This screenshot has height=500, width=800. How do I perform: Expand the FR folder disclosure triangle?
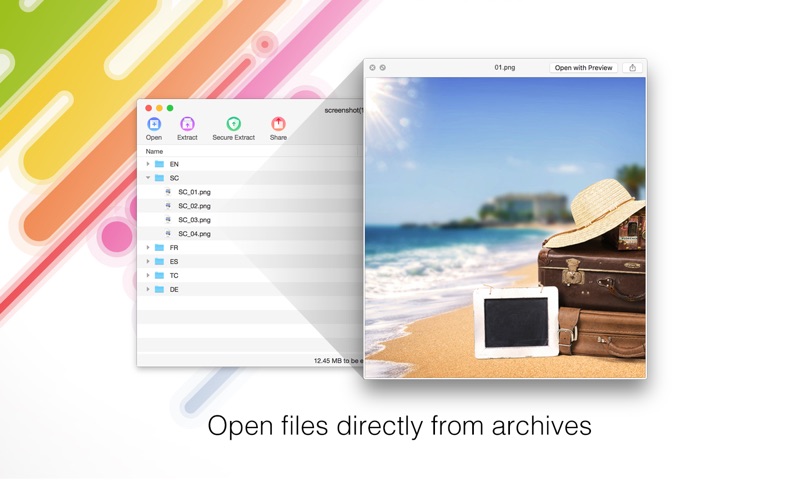(148, 248)
